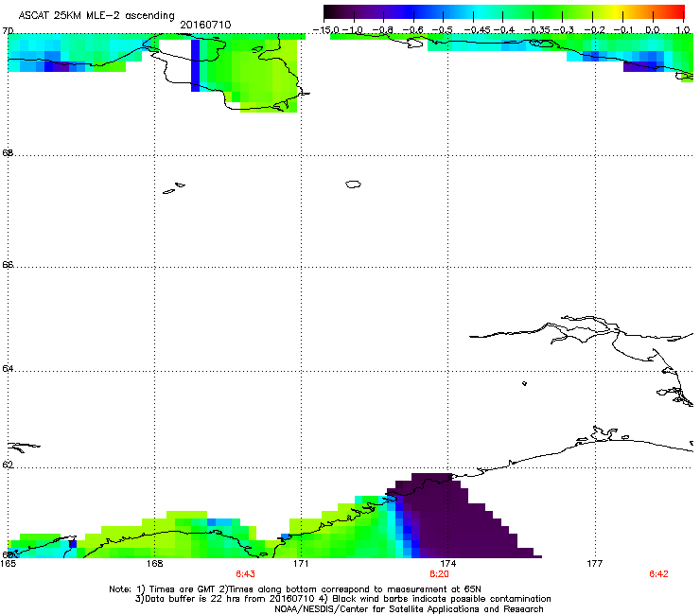This screenshot has width=700, height=615.
Task: Click the NOAA/NESDIS credit line
Action: click(409, 609)
